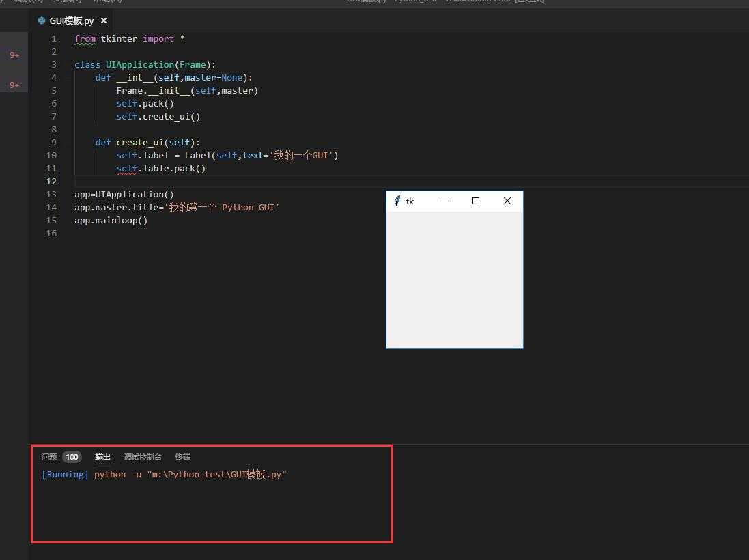Image resolution: width=749 pixels, height=560 pixels.
Task: Close the tk window
Action: [507, 201]
